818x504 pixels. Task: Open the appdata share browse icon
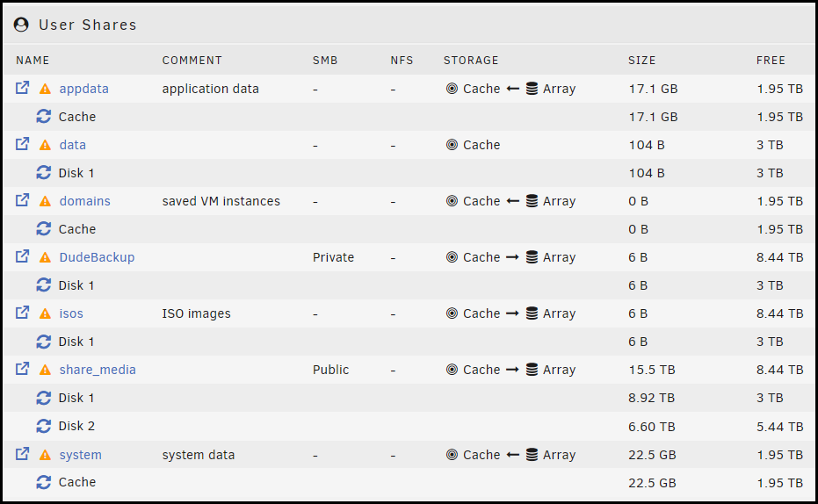[x=22, y=88]
